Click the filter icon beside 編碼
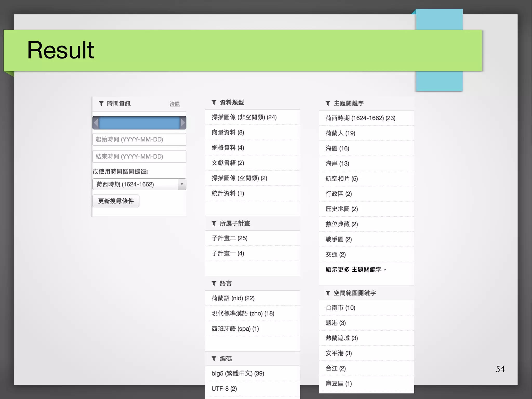The width and height of the screenshot is (532, 399). (x=214, y=359)
